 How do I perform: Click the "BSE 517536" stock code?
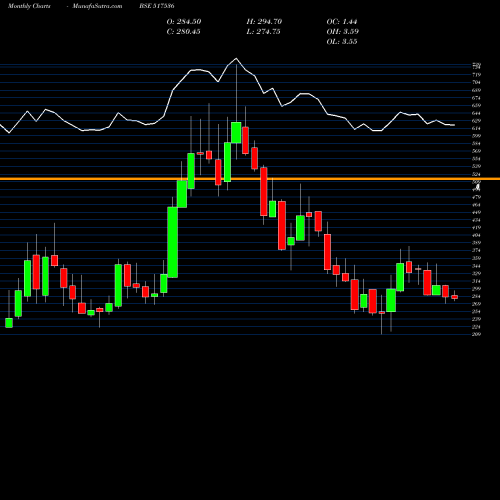157,6
